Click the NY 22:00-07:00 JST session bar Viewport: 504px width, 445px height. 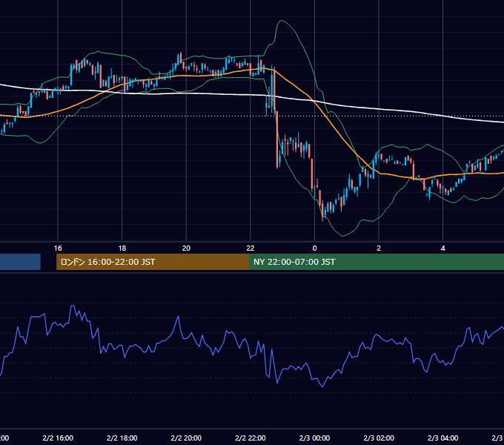coord(377,262)
